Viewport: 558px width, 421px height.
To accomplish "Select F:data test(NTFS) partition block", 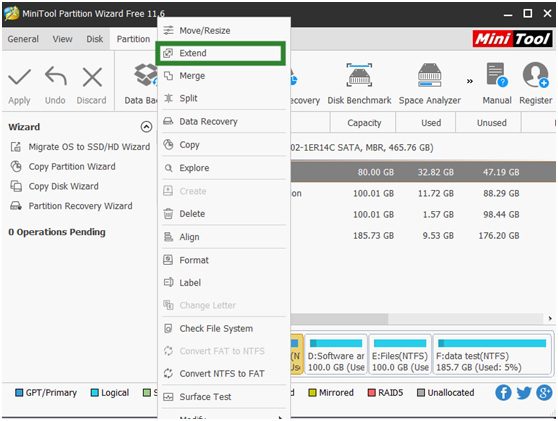I will tap(492, 354).
